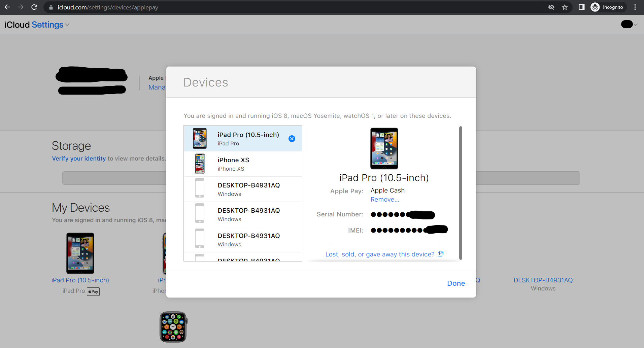Click the 'Apple Cash' text in device details
This screenshot has height=348, width=644.
[x=387, y=190]
